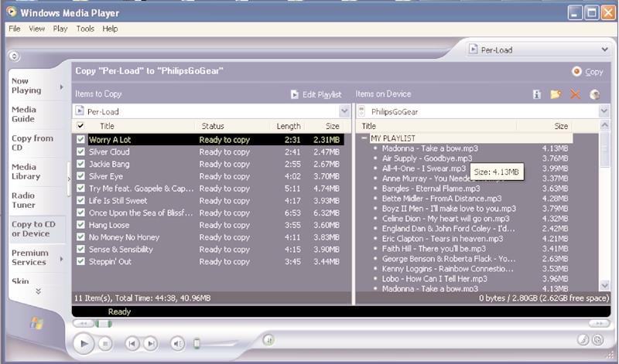Uncheck Hang Loose track

(80, 225)
